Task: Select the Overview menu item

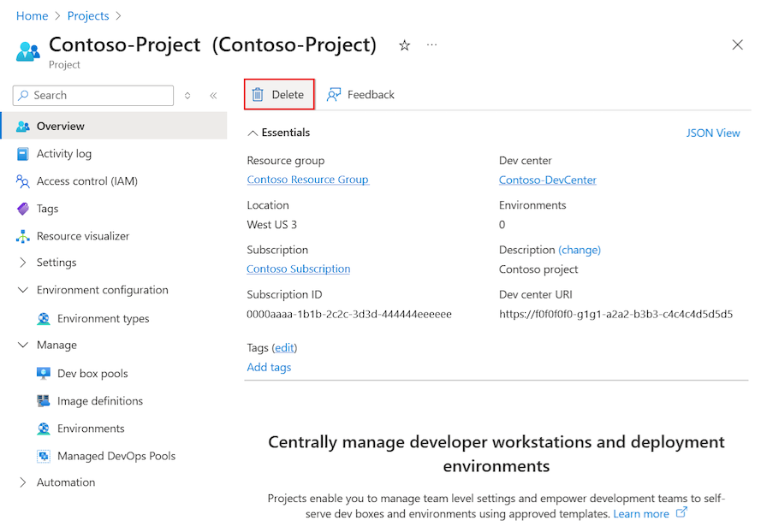Action: pos(61,126)
